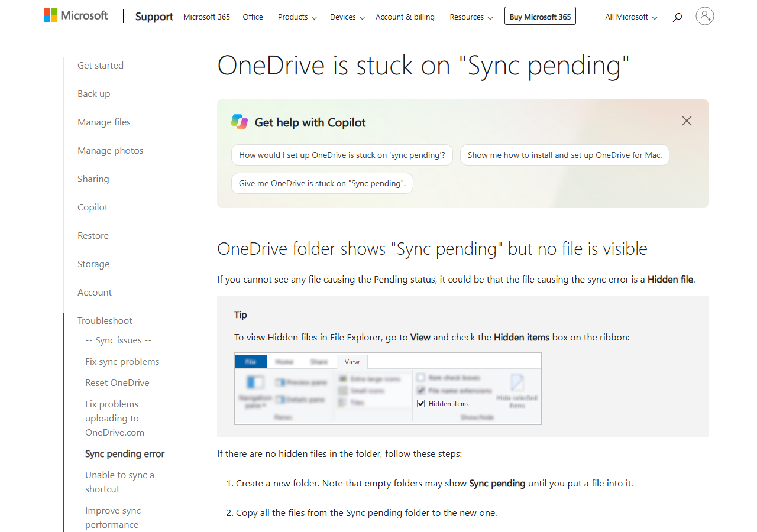This screenshot has width=757, height=532.
Task: Expand the Devices dropdown
Action: [x=347, y=17]
